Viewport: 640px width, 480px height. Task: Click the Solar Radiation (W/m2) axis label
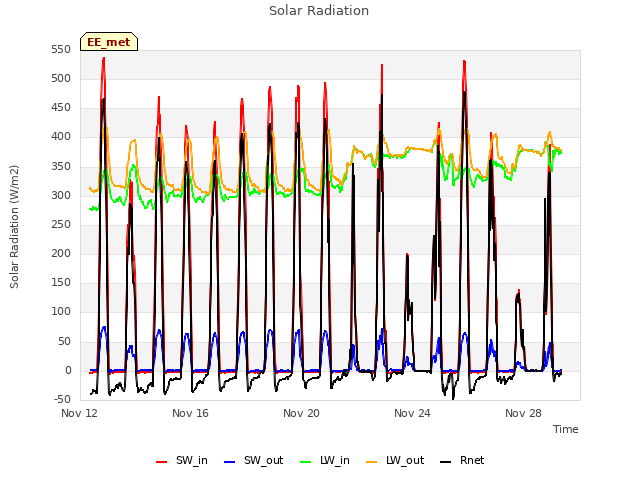click(x=14, y=227)
